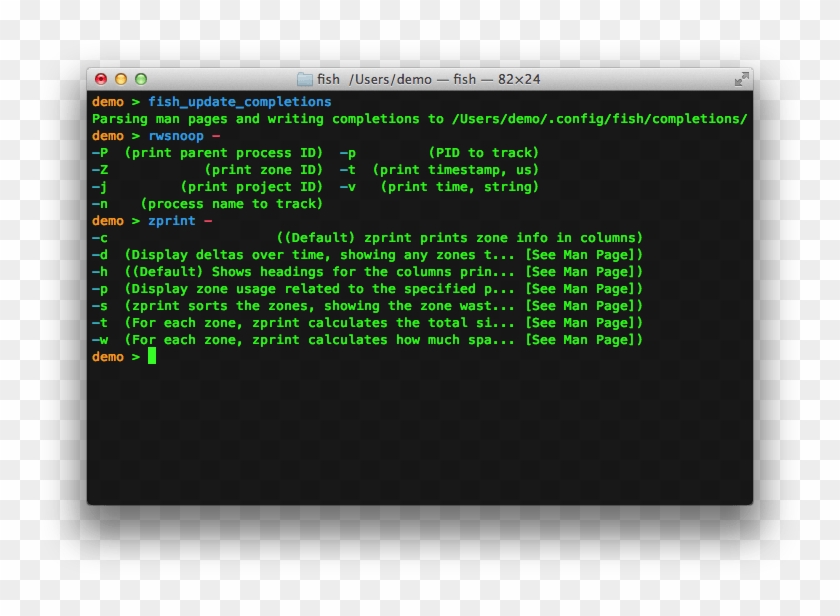Click the folder icon in the title bar
The width and height of the screenshot is (840, 616).
(x=305, y=79)
